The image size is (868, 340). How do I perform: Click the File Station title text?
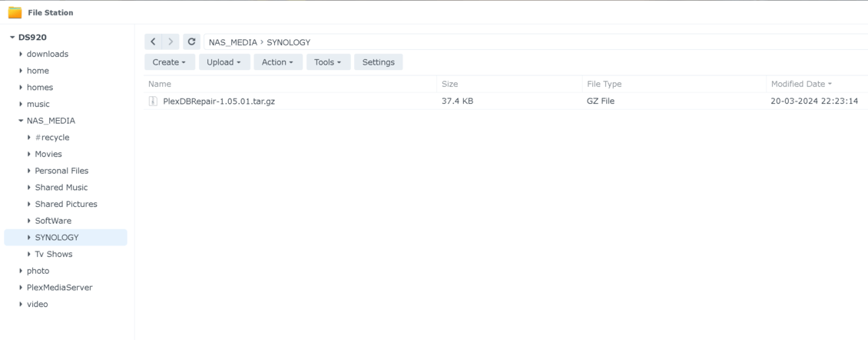[x=51, y=12]
